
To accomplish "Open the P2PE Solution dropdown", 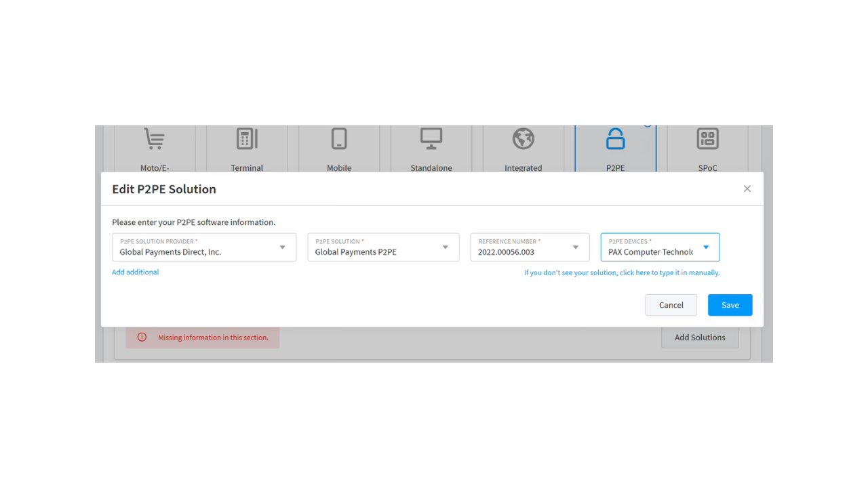I will tap(383, 247).
